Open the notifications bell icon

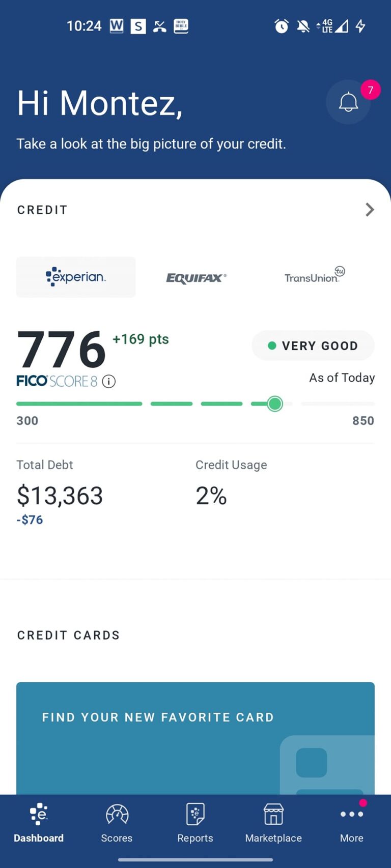coord(348,102)
